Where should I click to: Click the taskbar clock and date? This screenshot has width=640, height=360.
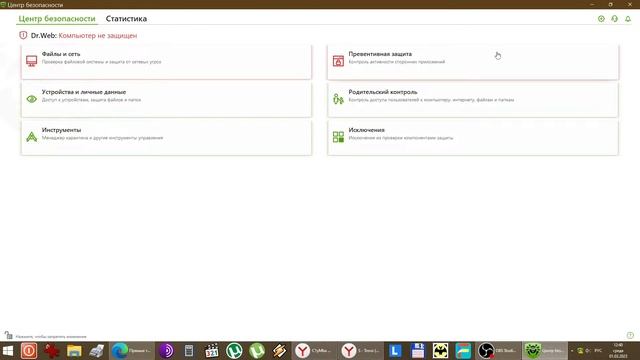click(x=618, y=351)
